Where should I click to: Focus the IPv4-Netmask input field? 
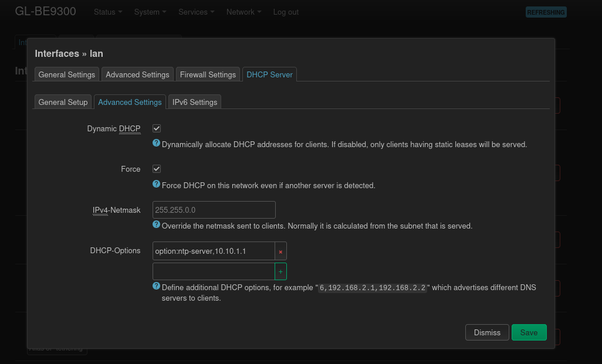pos(214,210)
